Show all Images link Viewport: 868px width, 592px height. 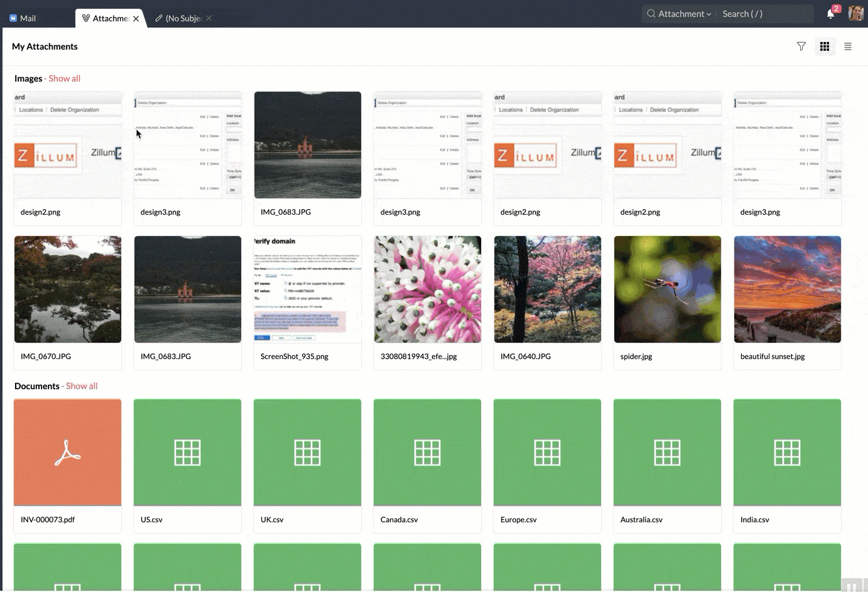[x=65, y=78]
